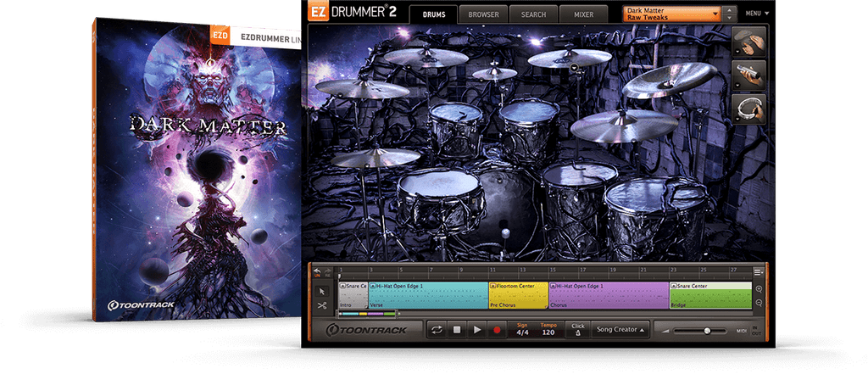Click the Toontrack logo in transport bar
Screen dimensions: 868x374
[366, 330]
